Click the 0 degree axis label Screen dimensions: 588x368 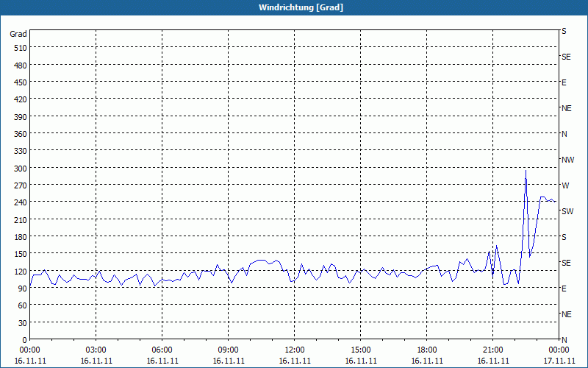click(x=25, y=340)
